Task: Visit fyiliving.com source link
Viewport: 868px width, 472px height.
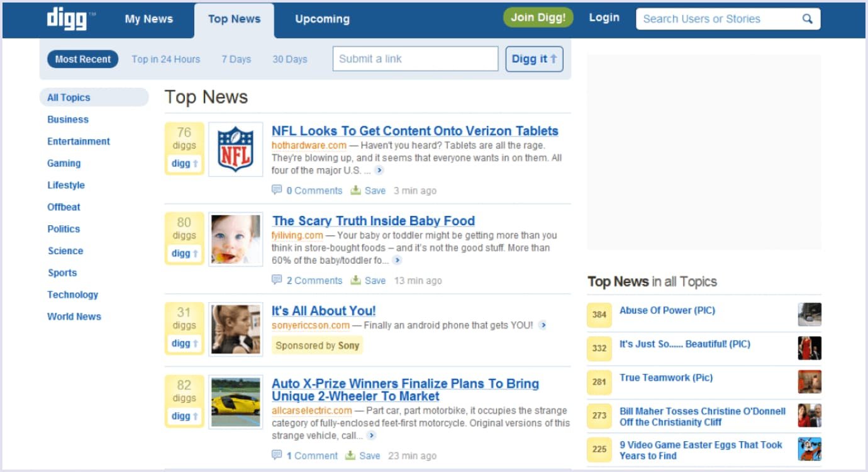Action: point(297,235)
